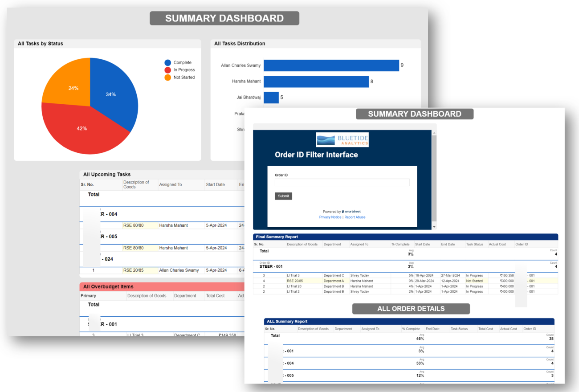Click the SUMMARY DASHBOARD title banner
The height and width of the screenshot is (392, 579).
click(x=414, y=114)
